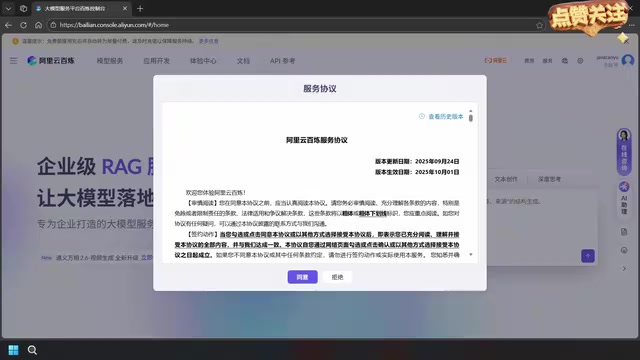Open the 应用开发 menu
This screenshot has height=360, width=640.
click(x=156, y=60)
